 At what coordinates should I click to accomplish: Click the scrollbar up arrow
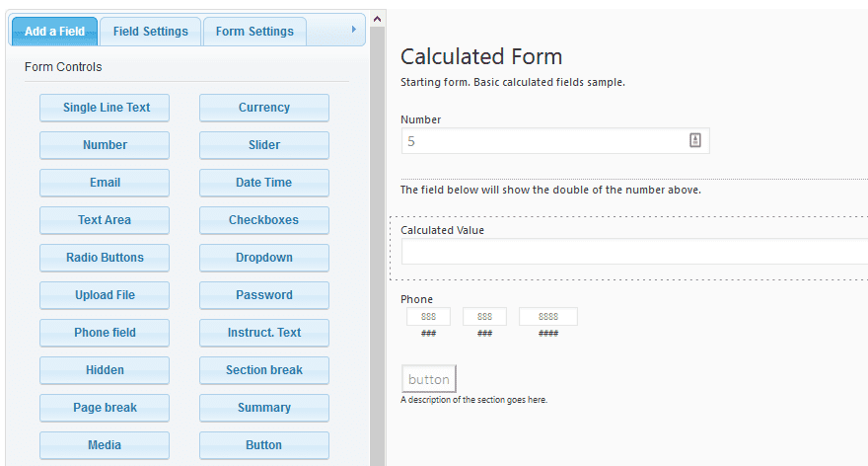(x=377, y=20)
